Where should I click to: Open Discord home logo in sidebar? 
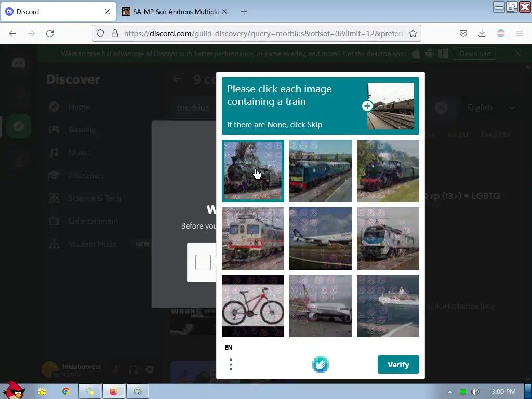coord(19,63)
